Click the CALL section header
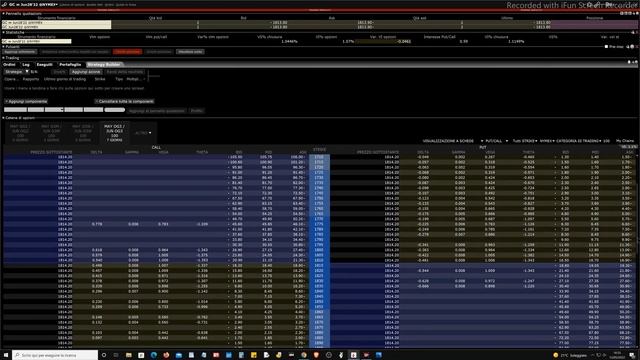Image resolution: width=640 pixels, height=360 pixels. click(156, 147)
